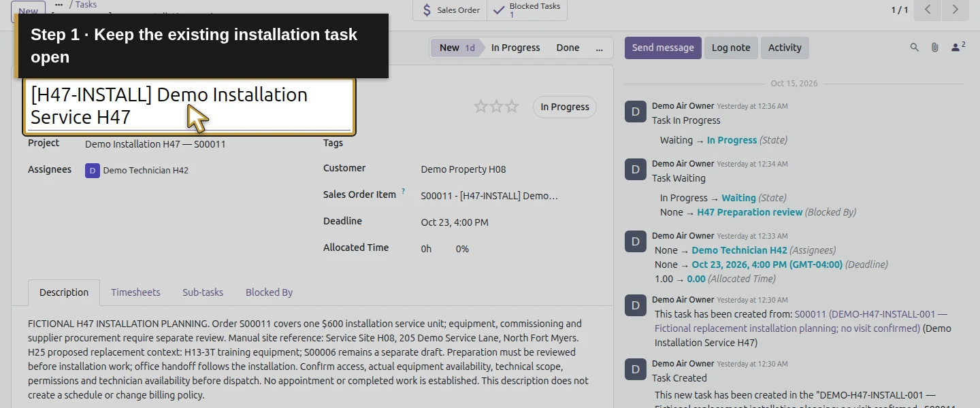Click the Yesterday at 12:33 AM timestamp
The height and width of the screenshot is (408, 980).
click(x=752, y=236)
